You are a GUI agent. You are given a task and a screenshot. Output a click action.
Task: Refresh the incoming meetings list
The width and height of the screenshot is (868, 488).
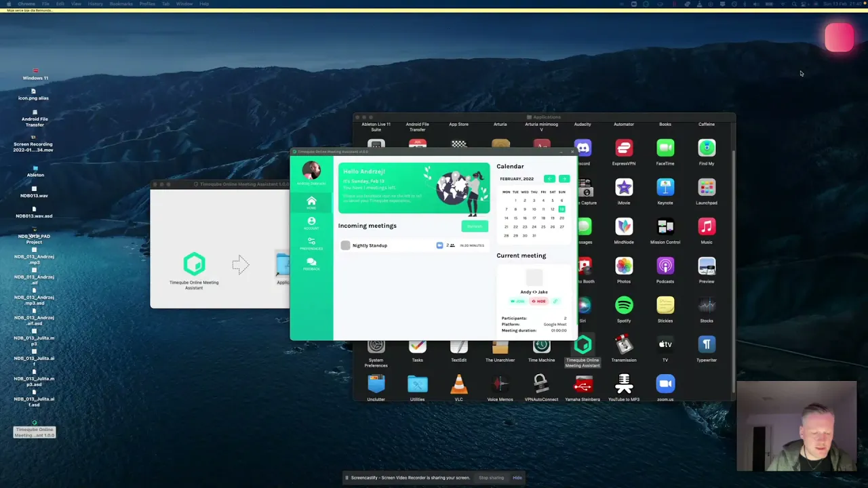tap(475, 226)
